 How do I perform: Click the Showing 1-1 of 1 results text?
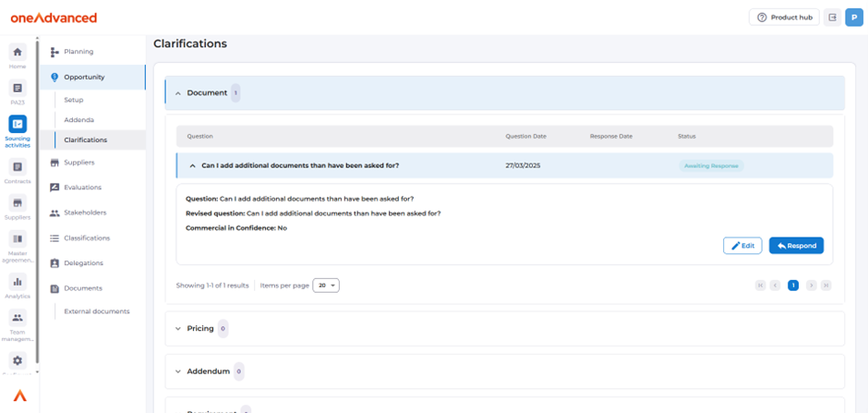point(212,285)
